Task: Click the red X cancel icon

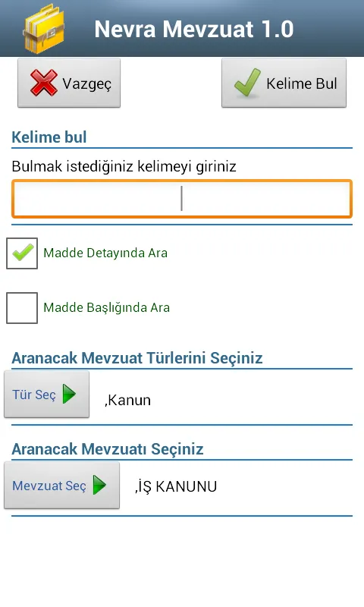Action: click(44, 83)
